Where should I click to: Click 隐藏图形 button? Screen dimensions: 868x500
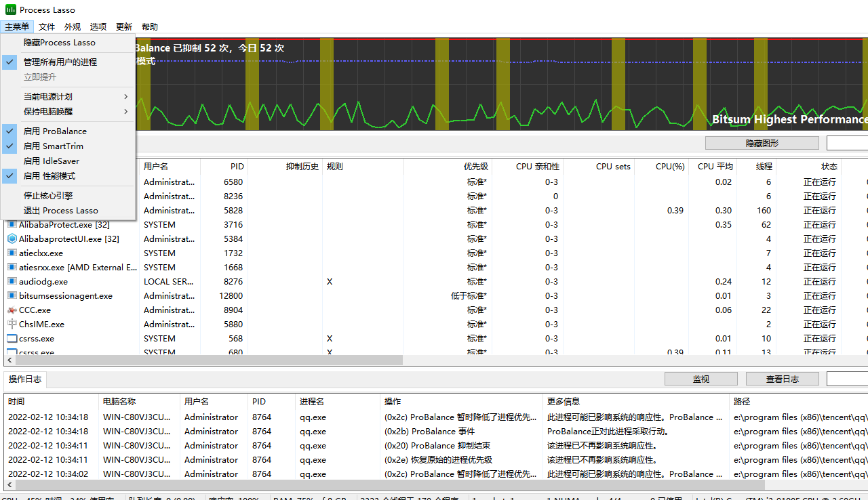pyautogui.click(x=762, y=143)
